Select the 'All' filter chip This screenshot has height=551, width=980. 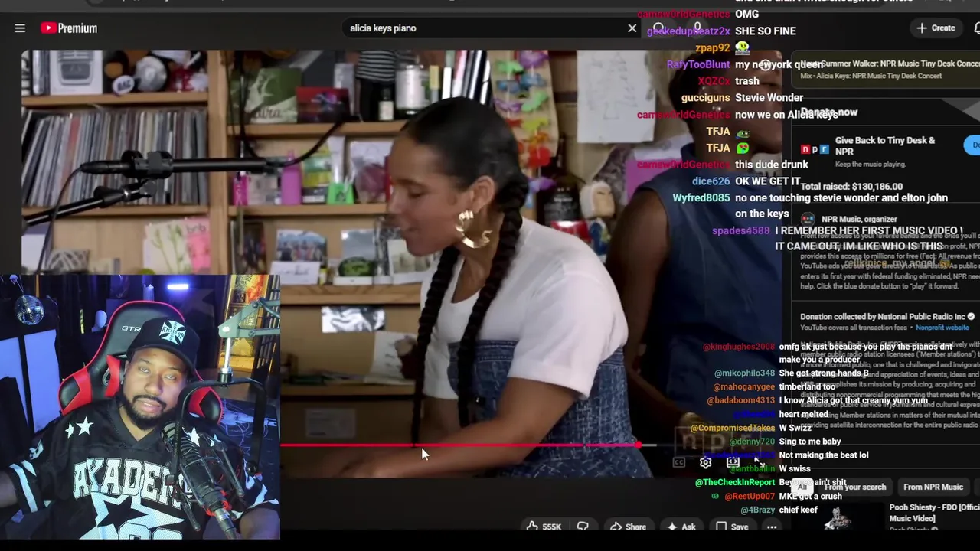pos(802,487)
